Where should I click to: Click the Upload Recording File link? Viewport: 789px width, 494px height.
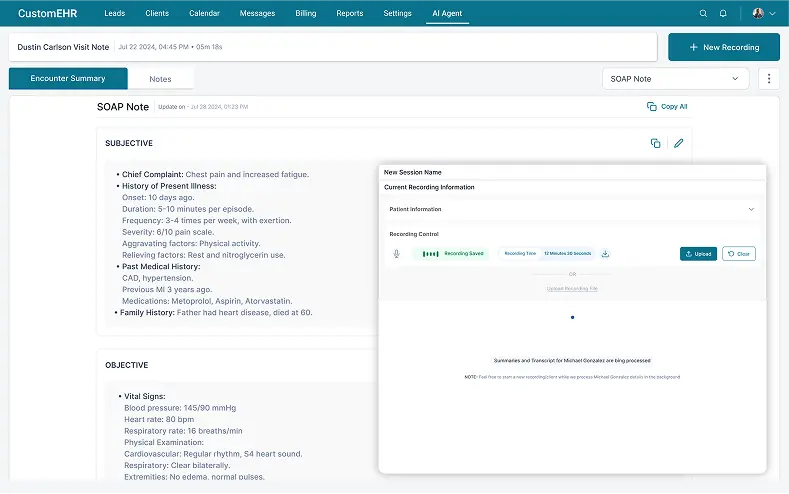click(572, 288)
